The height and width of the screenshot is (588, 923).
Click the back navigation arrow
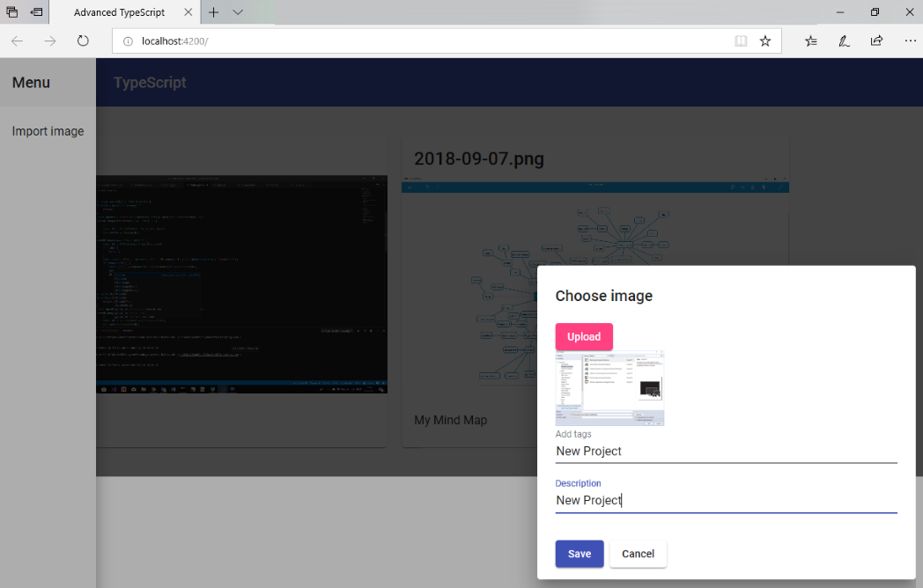coord(18,40)
